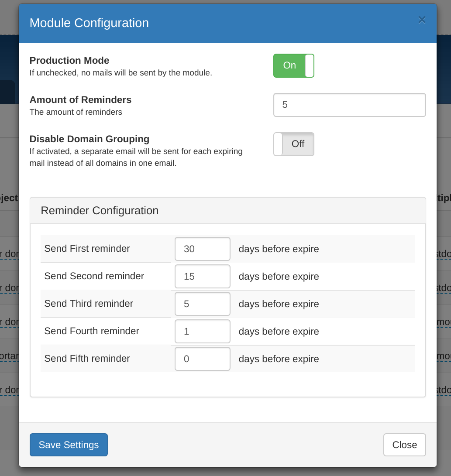This screenshot has width=451, height=476.
Task: Toggle Disable Domain Grouping switch on
Action: [294, 144]
